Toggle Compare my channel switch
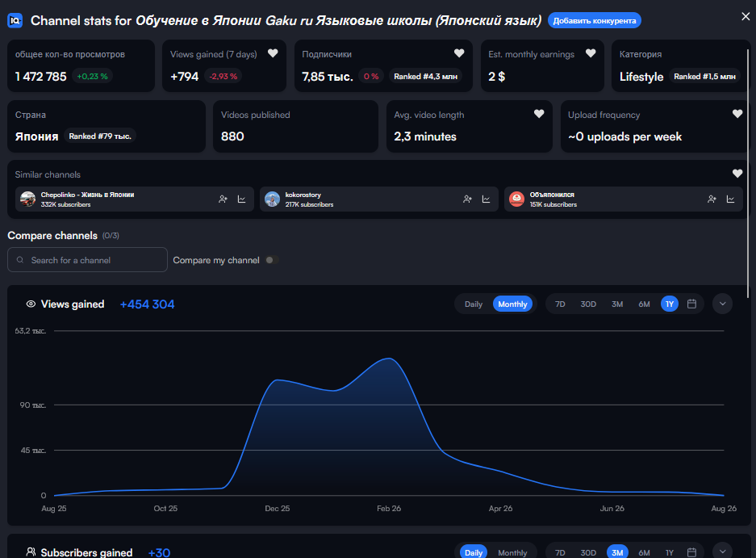756x558 pixels. click(x=272, y=260)
